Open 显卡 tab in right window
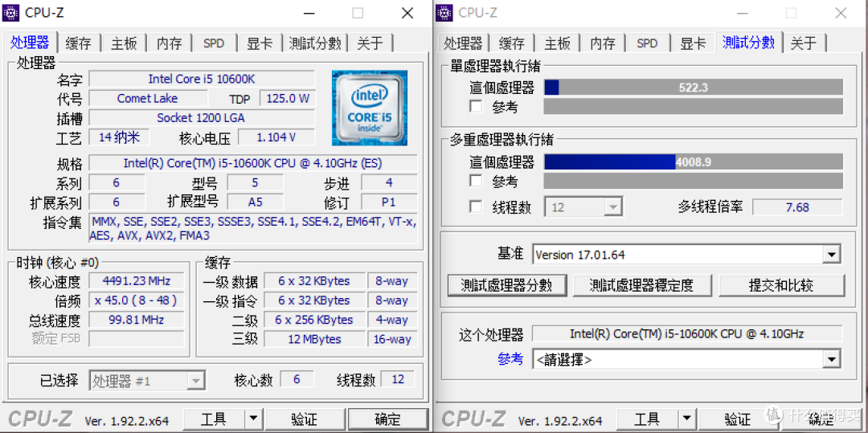 tap(693, 43)
